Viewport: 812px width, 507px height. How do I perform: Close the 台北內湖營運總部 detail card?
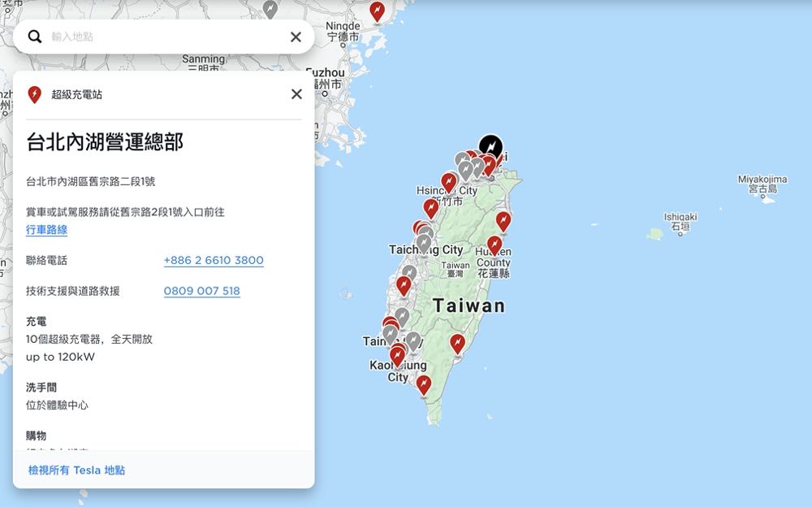(x=296, y=93)
